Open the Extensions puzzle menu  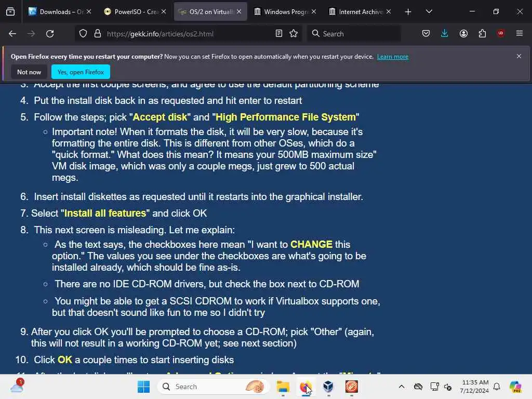pyautogui.click(x=482, y=34)
